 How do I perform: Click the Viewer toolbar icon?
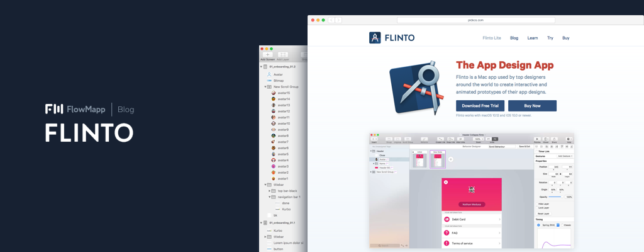pyautogui.click(x=547, y=139)
